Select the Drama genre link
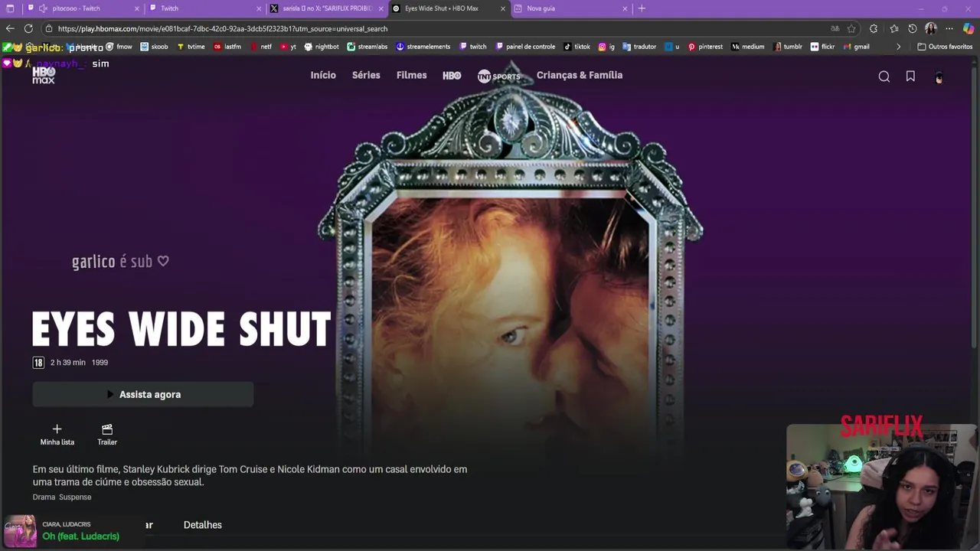 point(44,497)
